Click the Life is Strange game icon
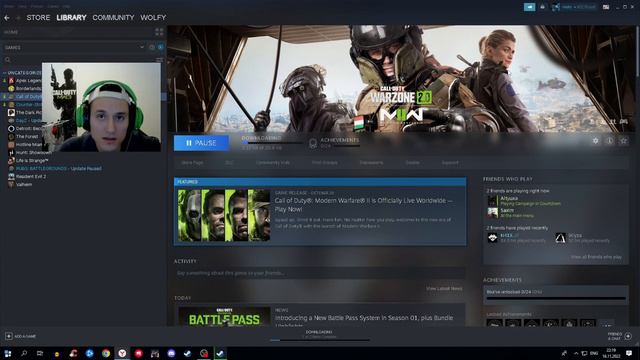The image size is (640, 360). click(x=11, y=160)
